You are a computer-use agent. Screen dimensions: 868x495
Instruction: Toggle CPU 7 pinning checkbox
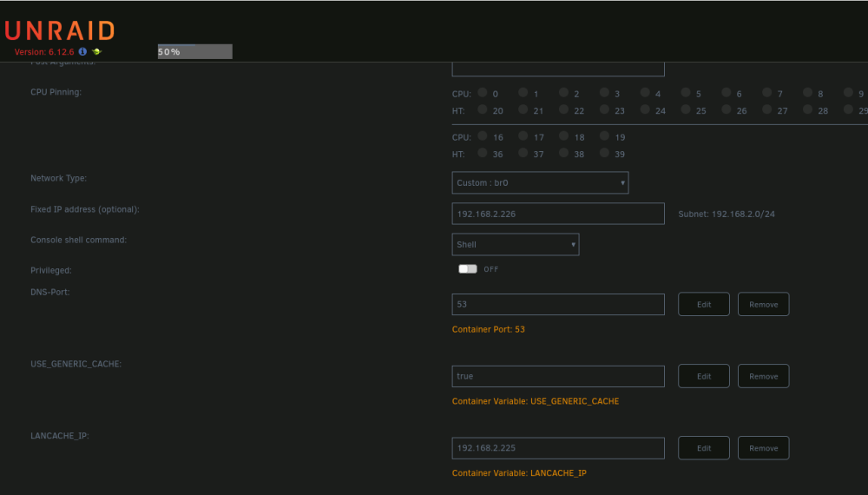tap(767, 92)
